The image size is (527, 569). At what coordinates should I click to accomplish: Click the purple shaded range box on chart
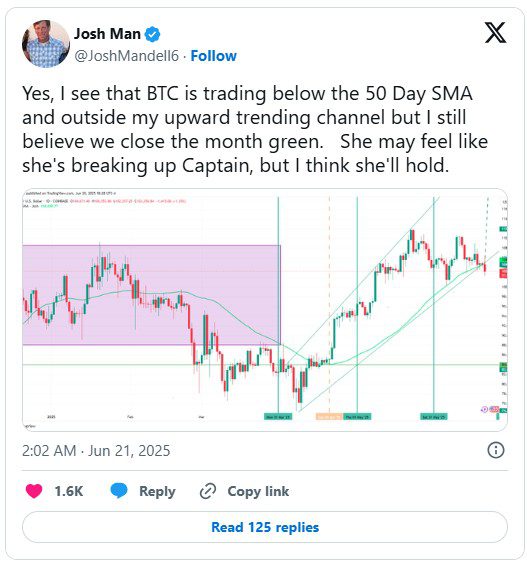[151, 295]
